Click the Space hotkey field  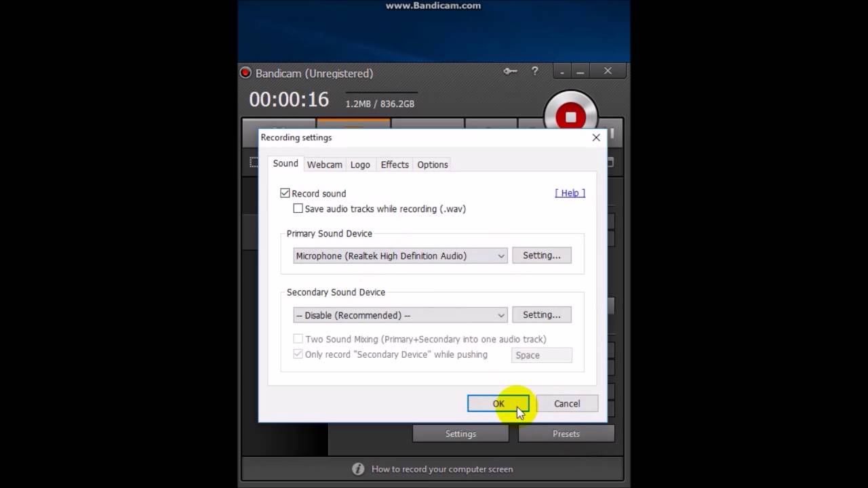pos(542,355)
